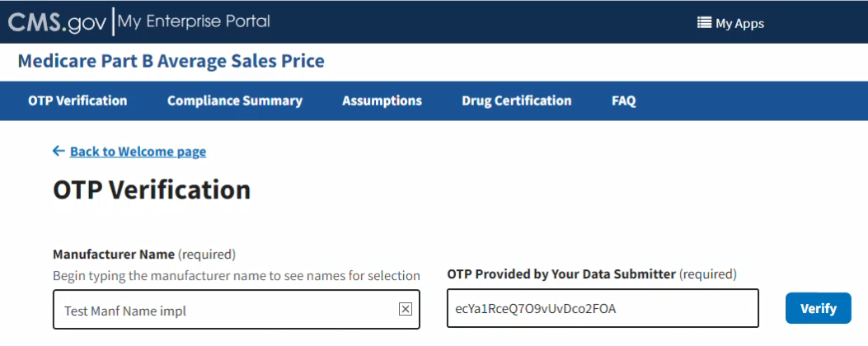The image size is (868, 346).
Task: Click the My Apps list icon
Action: pos(704,23)
